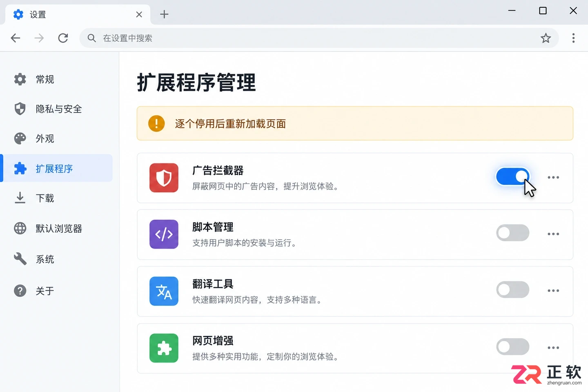
Task: Click the magnifier icon in the search bar
Action: [x=91, y=38]
